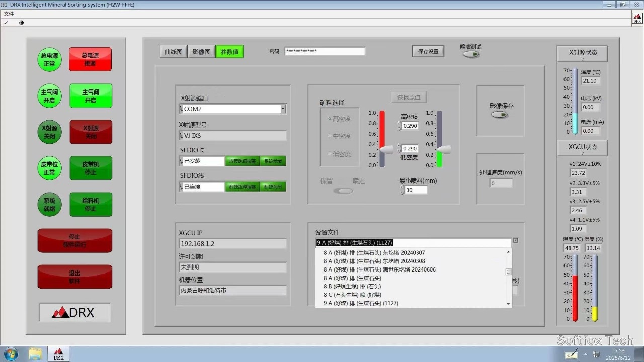This screenshot has width=644, height=362.
Task: Click the 系统就绪 indicator icon
Action: pos(49,204)
